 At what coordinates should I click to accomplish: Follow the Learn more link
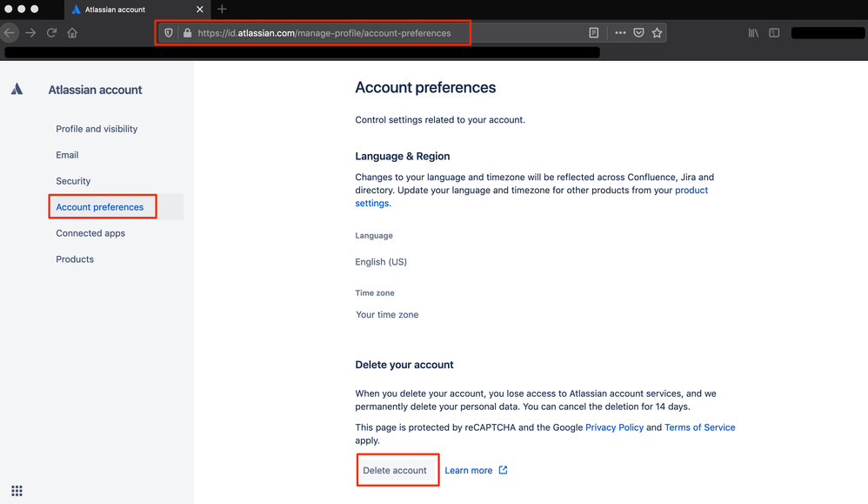click(468, 470)
